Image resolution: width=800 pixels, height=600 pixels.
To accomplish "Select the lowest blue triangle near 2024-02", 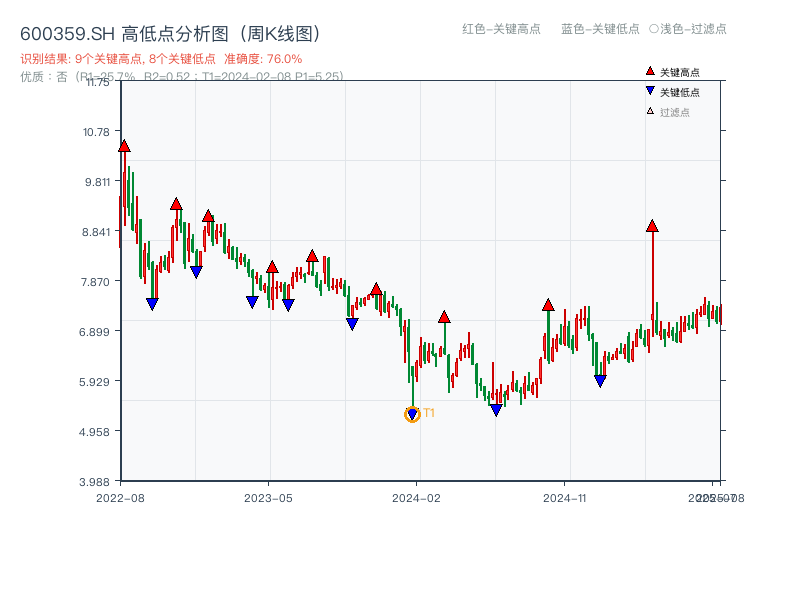I will point(412,412).
